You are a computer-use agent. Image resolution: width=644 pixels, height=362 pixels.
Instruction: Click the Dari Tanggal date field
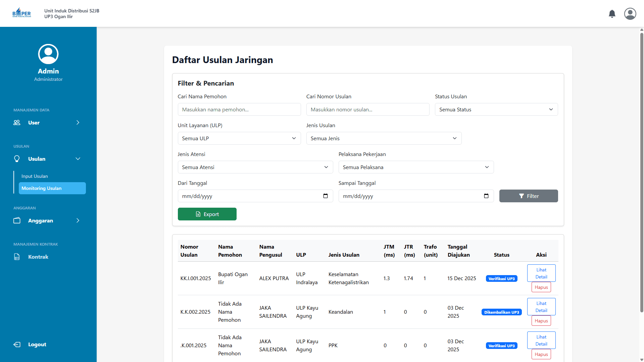click(x=255, y=196)
